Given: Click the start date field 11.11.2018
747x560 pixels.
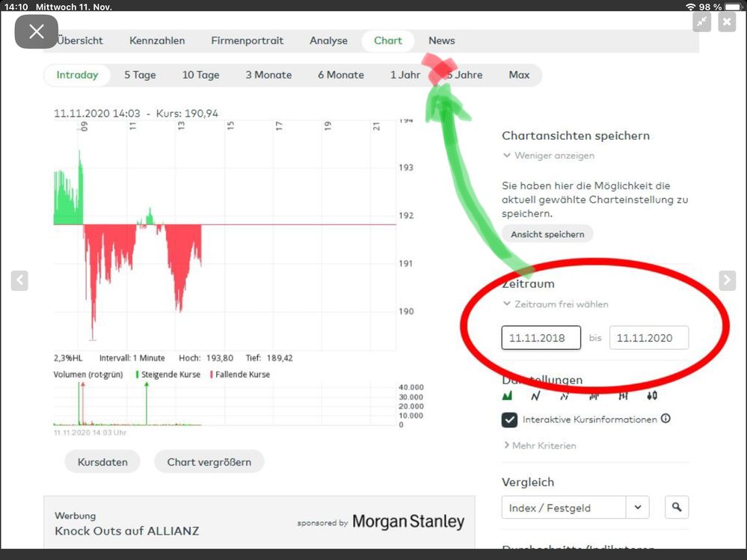Looking at the screenshot, I should click(x=541, y=338).
